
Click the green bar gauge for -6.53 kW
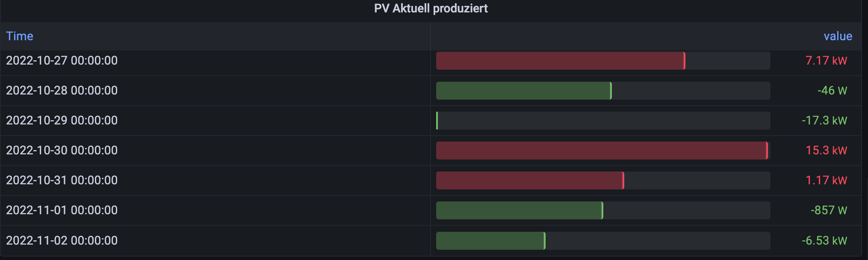(490, 241)
